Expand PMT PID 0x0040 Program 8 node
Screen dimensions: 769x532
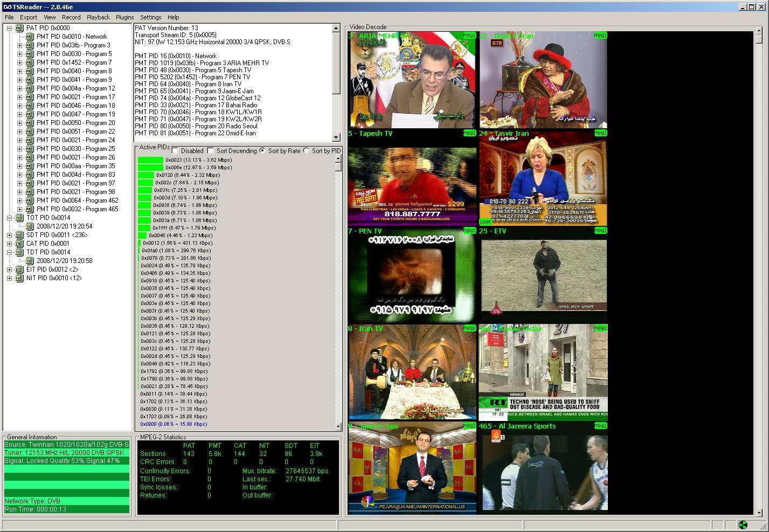[x=19, y=71]
